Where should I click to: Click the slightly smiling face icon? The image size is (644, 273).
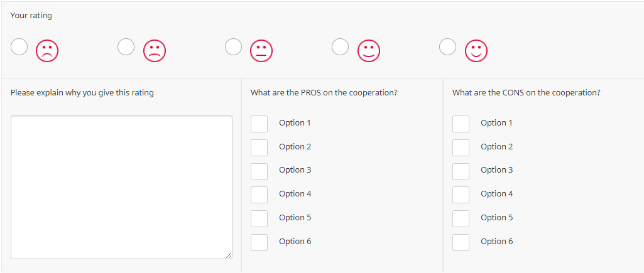click(369, 51)
